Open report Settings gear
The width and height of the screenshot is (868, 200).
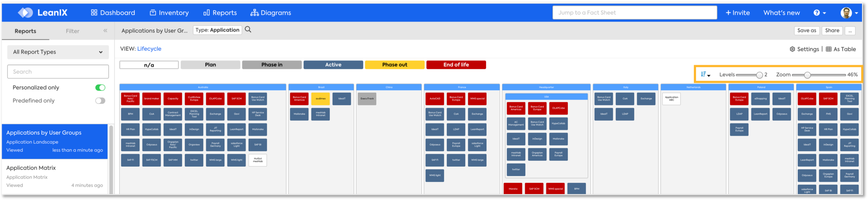pyautogui.click(x=804, y=49)
